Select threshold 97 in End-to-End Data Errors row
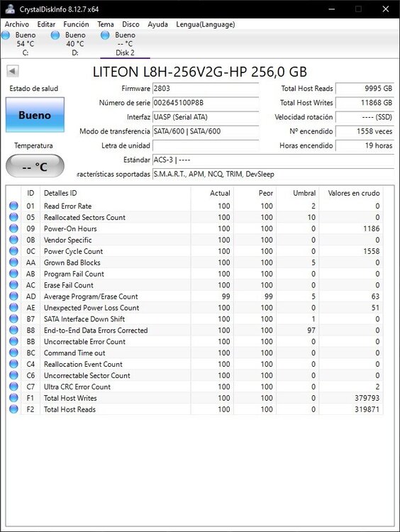The width and height of the screenshot is (400, 532). pos(311,330)
